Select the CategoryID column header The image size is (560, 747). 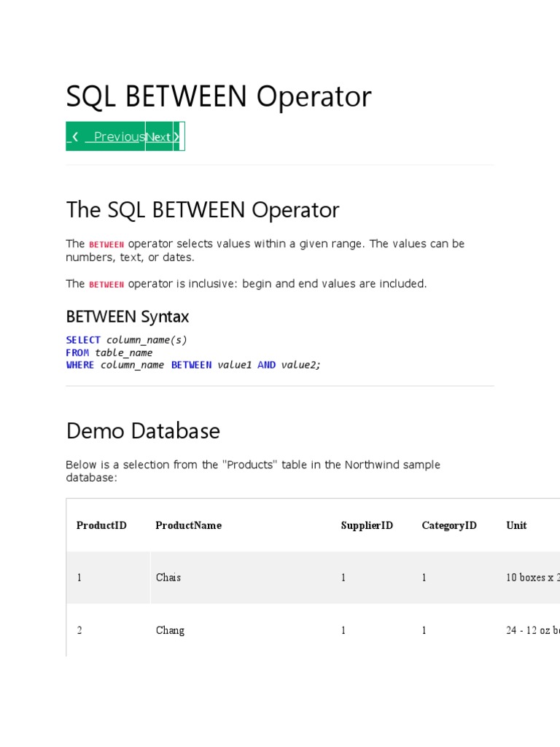coord(449,525)
